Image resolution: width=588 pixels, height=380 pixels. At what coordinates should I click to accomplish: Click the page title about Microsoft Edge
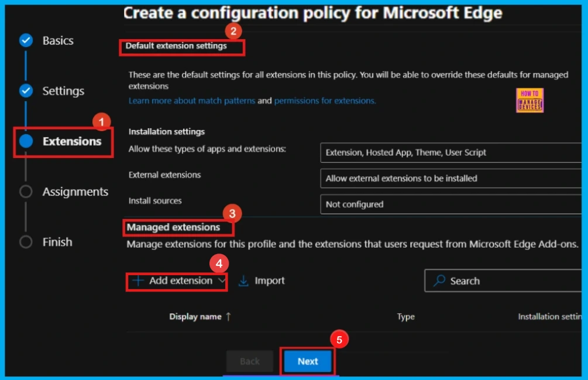(x=313, y=13)
